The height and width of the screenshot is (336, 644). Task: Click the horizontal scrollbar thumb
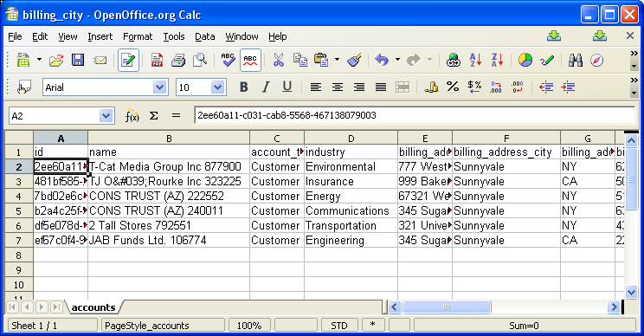(447, 307)
